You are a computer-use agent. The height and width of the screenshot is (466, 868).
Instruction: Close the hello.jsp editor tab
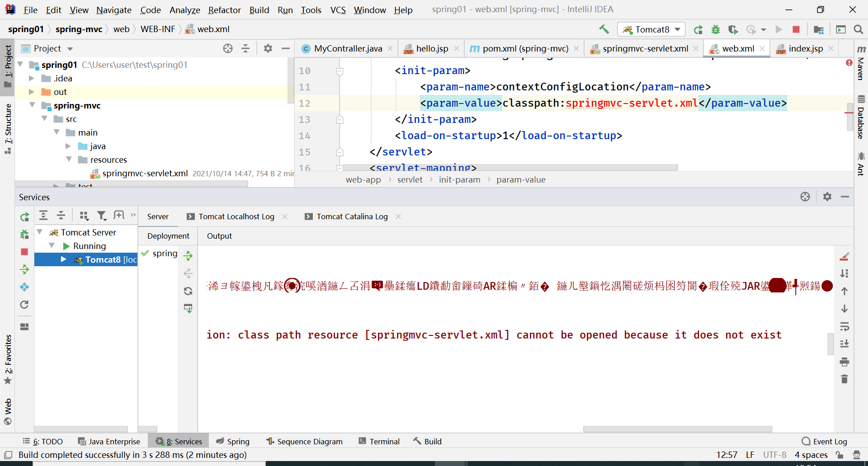pyautogui.click(x=457, y=48)
